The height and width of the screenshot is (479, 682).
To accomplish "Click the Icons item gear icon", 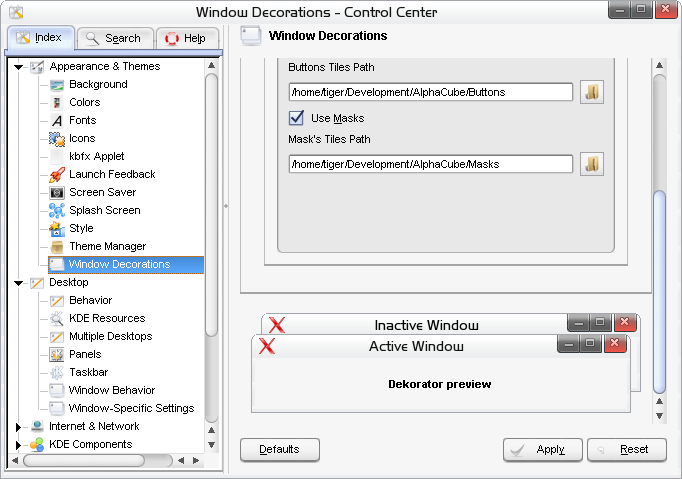I will coord(57,138).
